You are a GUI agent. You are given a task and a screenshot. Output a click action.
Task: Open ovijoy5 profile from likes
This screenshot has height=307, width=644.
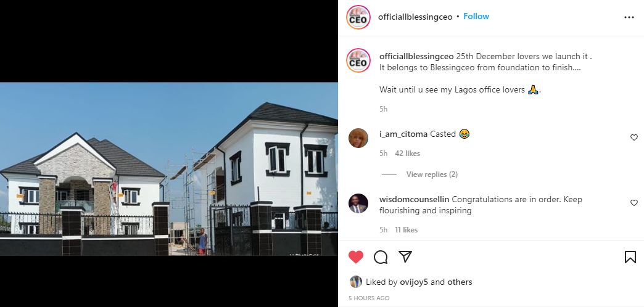[414, 282]
